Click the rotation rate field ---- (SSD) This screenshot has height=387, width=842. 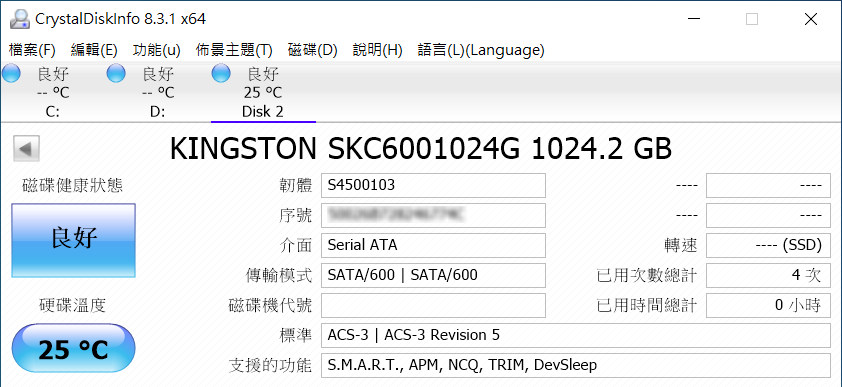[x=768, y=245]
